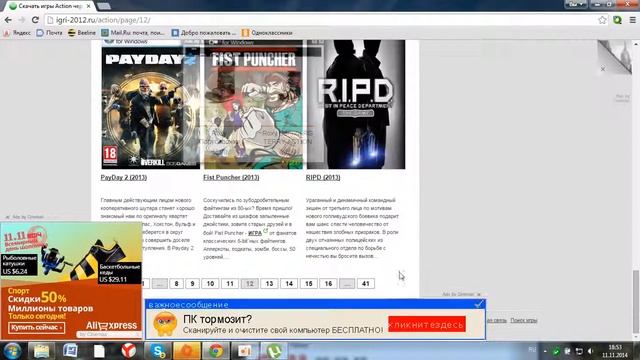Screen dimensions: 640x360
Task: Go to pagination page 16
Action: point(328,284)
